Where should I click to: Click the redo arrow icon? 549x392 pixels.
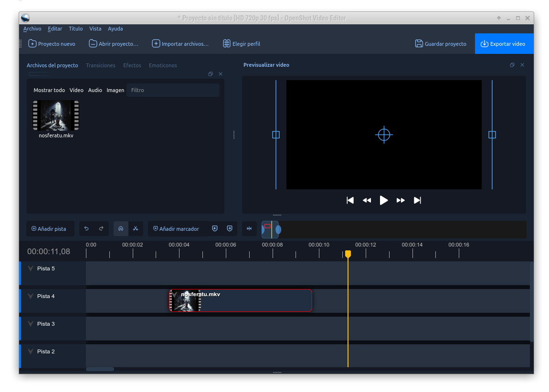tap(102, 228)
